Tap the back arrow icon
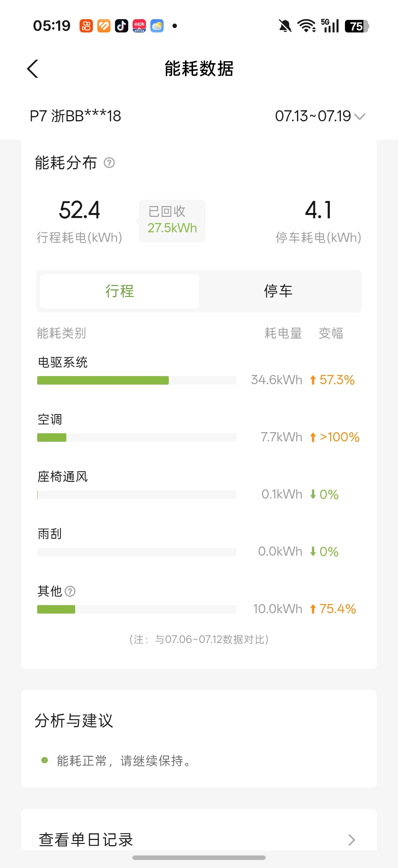 [33, 69]
